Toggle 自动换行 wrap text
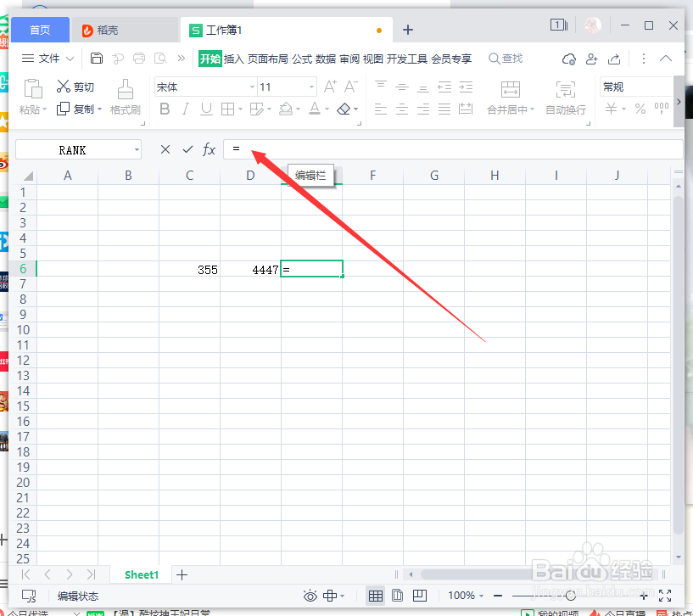 (565, 98)
